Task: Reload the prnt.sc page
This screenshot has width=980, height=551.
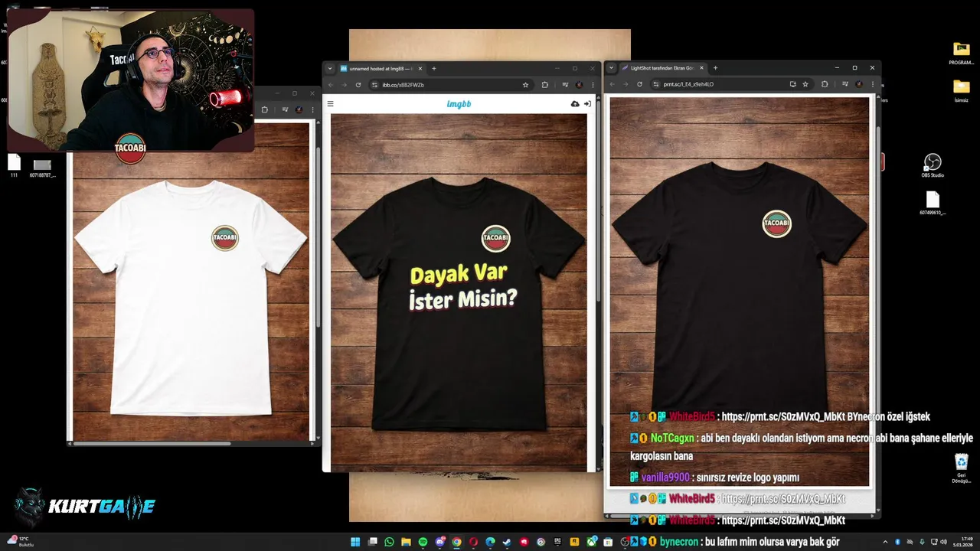Action: click(639, 84)
